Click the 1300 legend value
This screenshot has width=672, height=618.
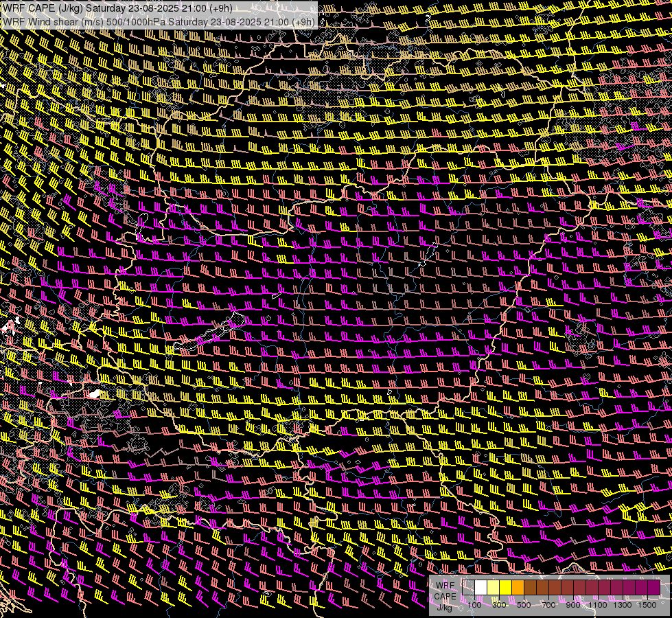point(623,605)
